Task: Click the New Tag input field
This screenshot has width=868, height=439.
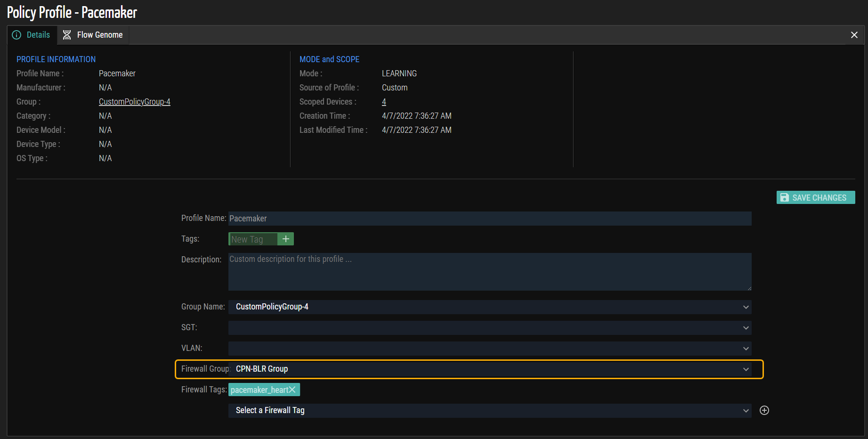Action: [x=253, y=239]
